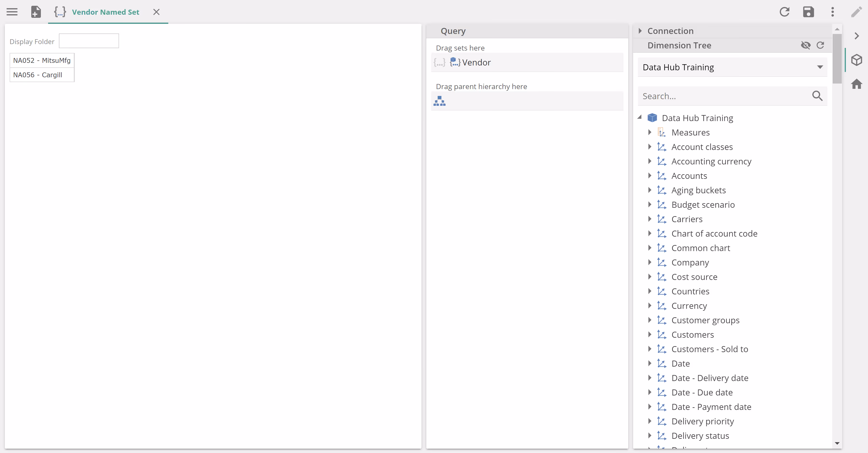
Task: Select NA052 - MitsuMfg member
Action: pos(42,60)
